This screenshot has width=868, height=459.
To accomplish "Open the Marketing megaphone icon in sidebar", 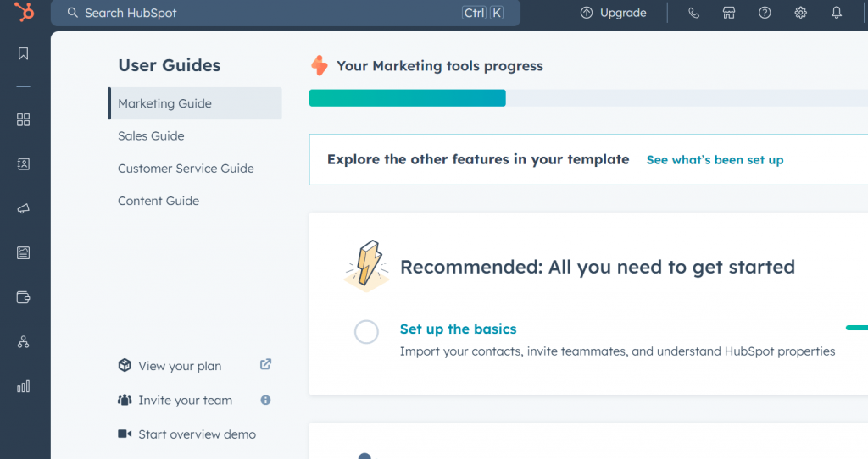I will 23,208.
